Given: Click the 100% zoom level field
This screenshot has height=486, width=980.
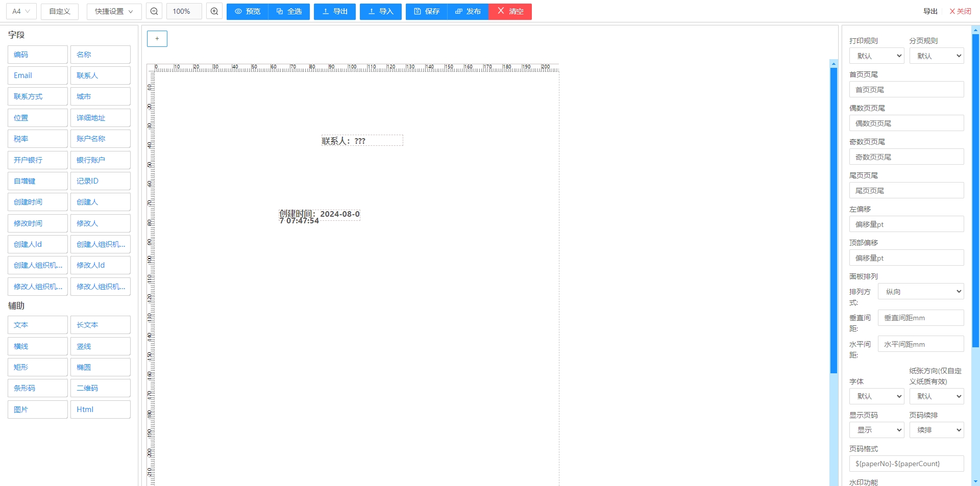Looking at the screenshot, I should point(184,11).
